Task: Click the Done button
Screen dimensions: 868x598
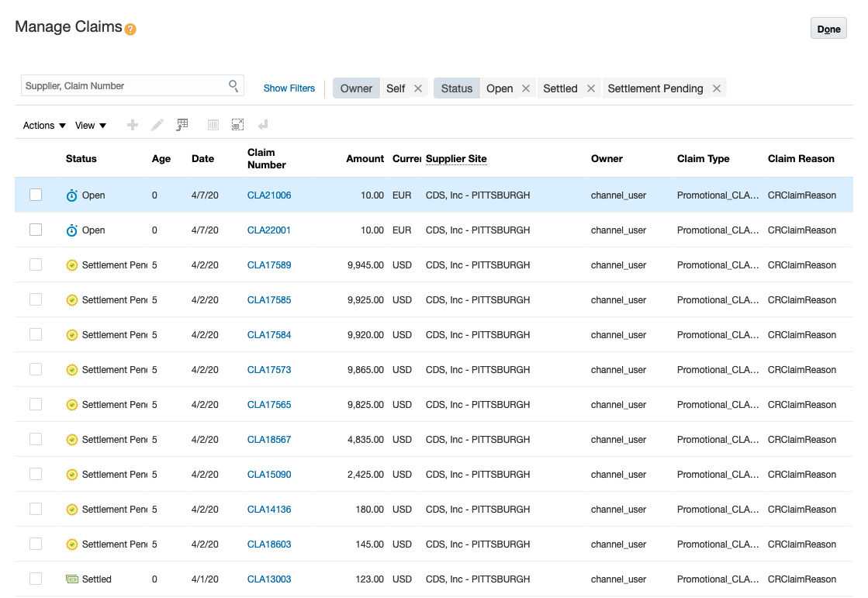Action: (x=828, y=28)
